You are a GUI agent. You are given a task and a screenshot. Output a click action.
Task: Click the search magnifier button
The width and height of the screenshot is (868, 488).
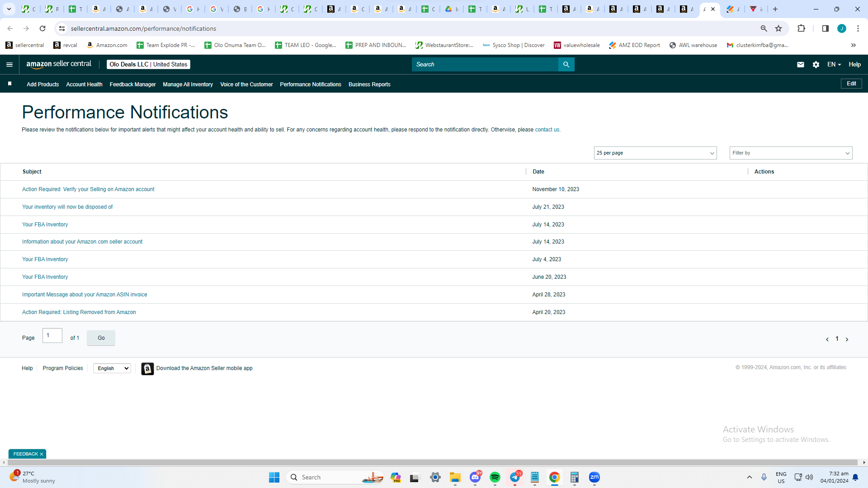566,65
